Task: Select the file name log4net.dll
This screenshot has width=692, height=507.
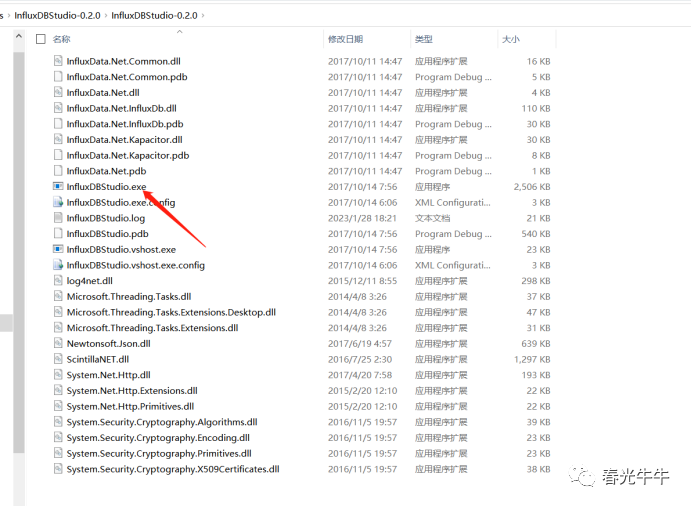Action: point(90,281)
